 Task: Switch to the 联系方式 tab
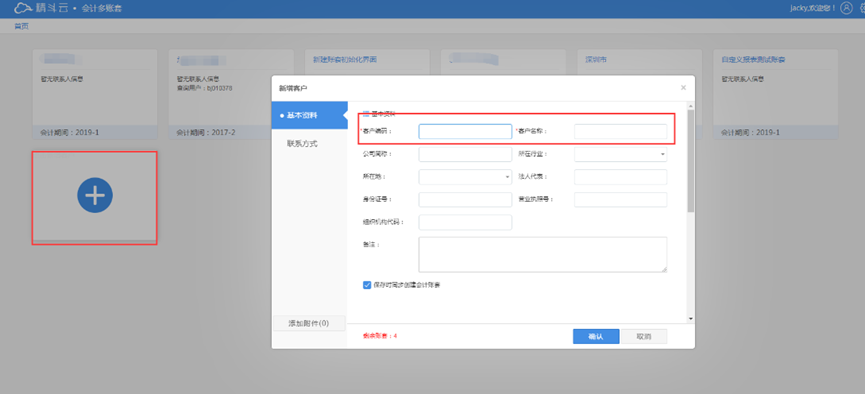(x=302, y=144)
